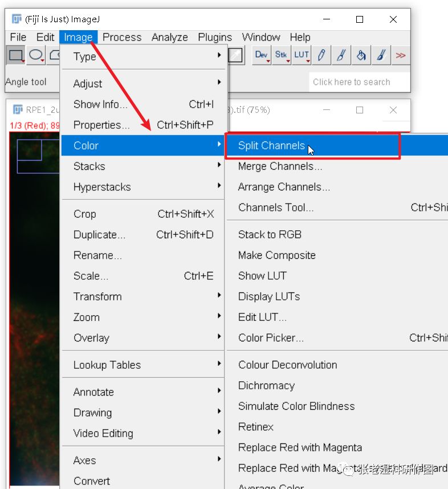Choose Rename from Image menu
Viewport: 448px width, 489px height.
tap(143, 255)
